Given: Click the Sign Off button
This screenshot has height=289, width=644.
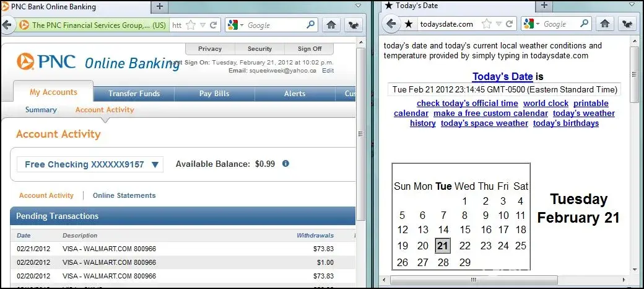Looking at the screenshot, I should [x=309, y=48].
